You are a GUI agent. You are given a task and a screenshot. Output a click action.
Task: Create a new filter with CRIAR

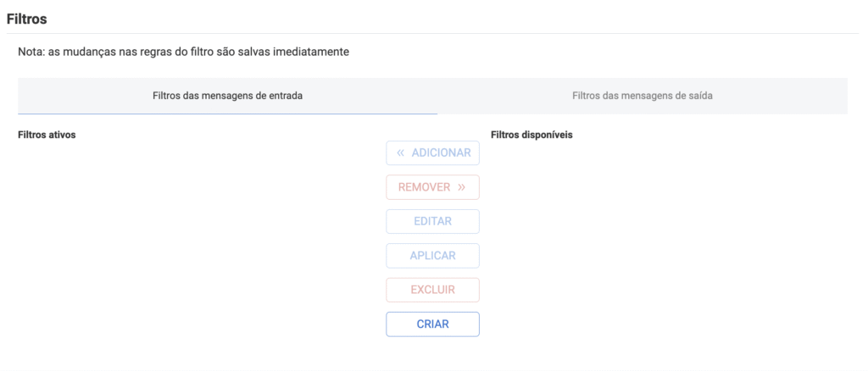[x=432, y=324]
